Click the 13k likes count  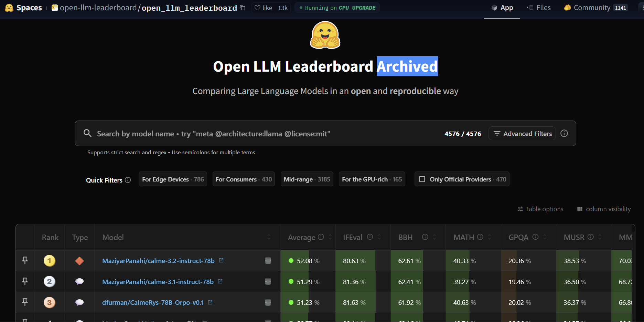click(283, 8)
